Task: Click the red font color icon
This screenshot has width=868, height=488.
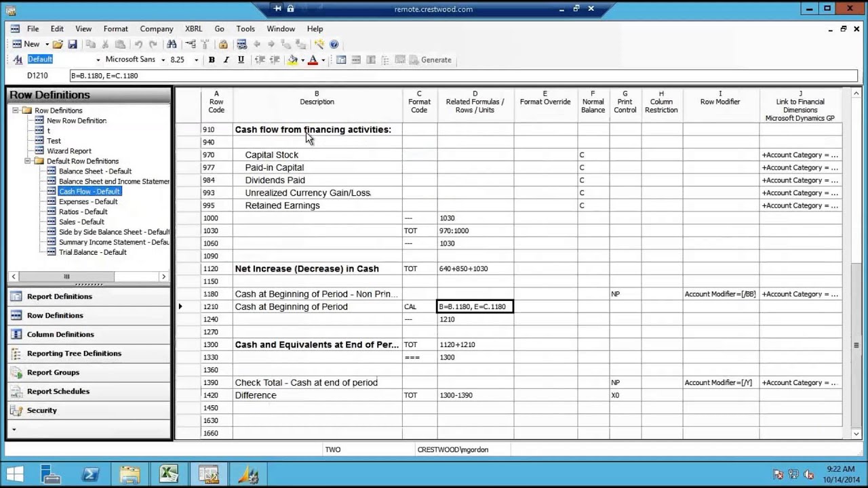Action: point(313,60)
